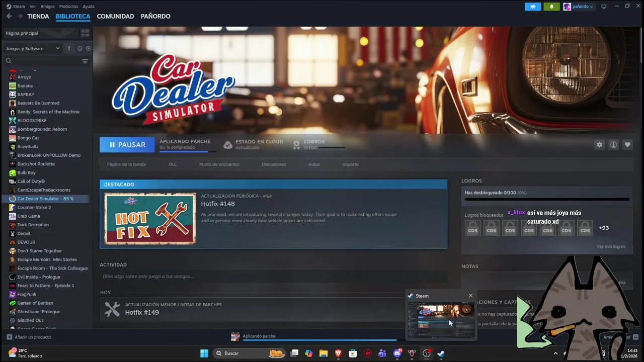Viewport: 644px width, 362px height.
Task: Open the Ver menu
Action: click(x=33, y=7)
